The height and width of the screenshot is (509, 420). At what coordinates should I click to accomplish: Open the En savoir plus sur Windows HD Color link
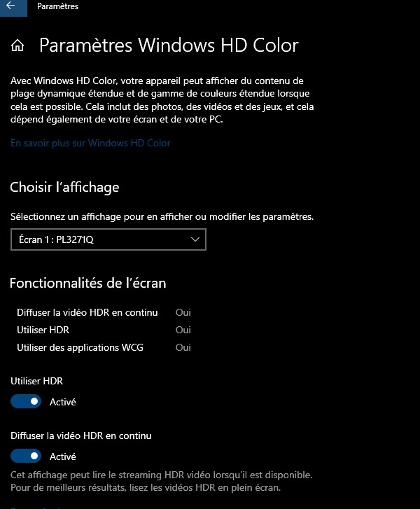tap(90, 143)
